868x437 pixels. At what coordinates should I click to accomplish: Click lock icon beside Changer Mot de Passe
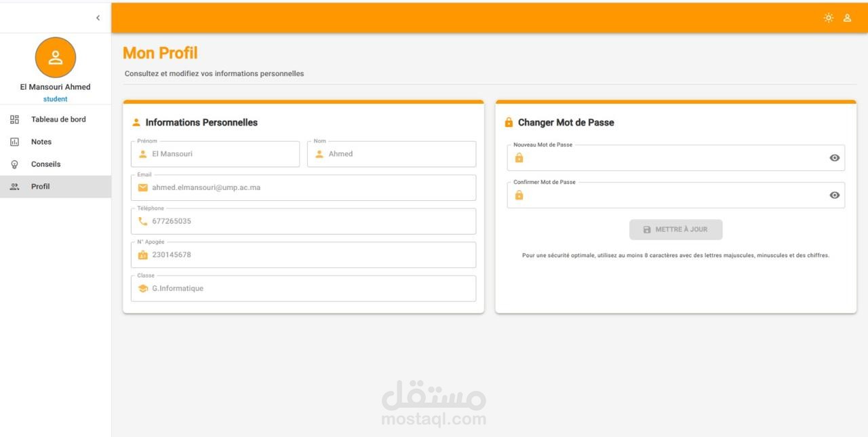pyautogui.click(x=509, y=123)
